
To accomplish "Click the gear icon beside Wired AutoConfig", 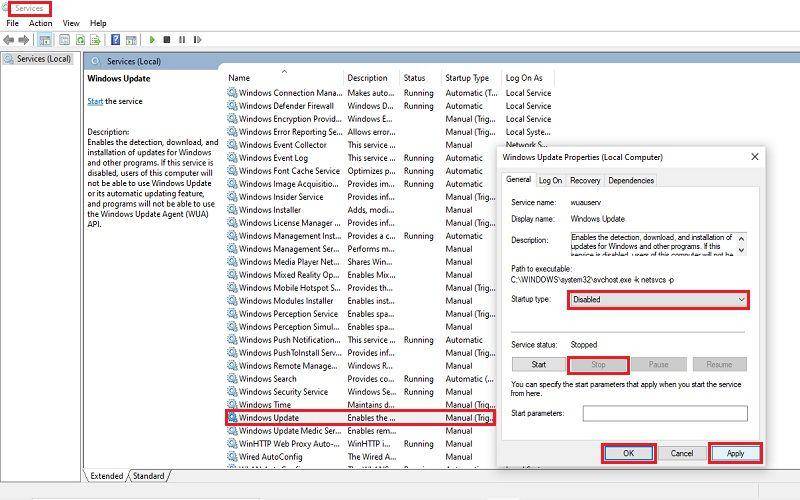I will pyautogui.click(x=232, y=457).
